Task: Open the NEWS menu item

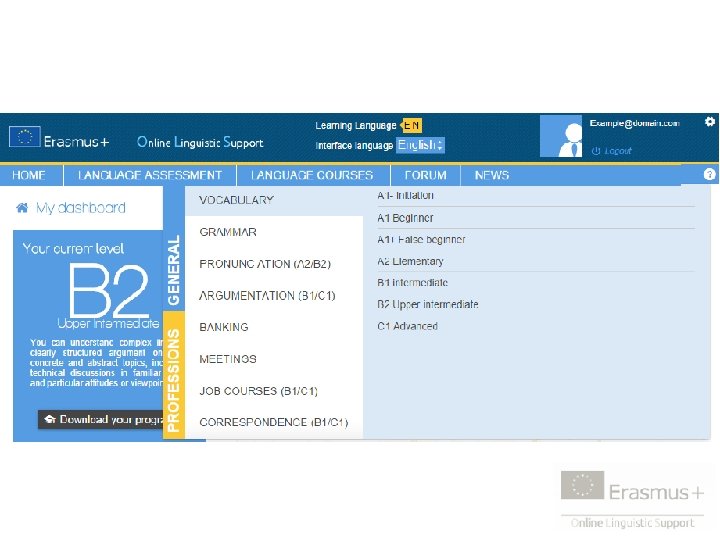Action: pyautogui.click(x=492, y=175)
